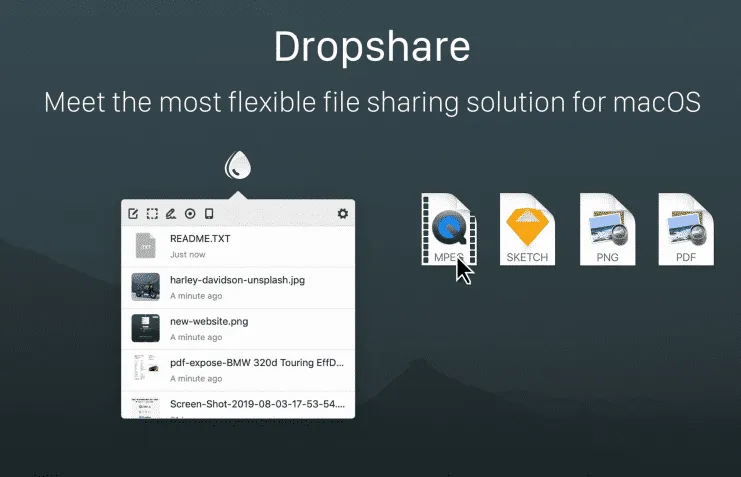Click the mobile device icon in toolbar
This screenshot has width=741, height=477.
tap(209, 214)
